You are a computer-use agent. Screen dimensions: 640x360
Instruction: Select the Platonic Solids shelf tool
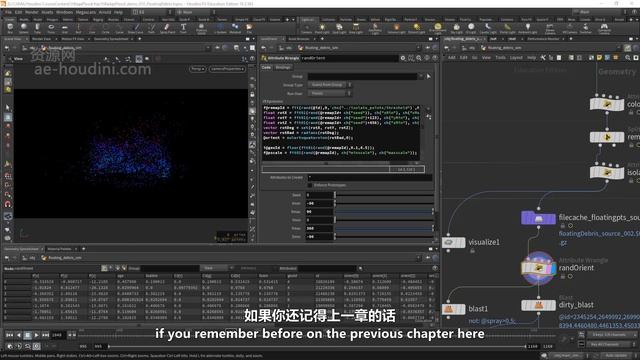point(201,28)
